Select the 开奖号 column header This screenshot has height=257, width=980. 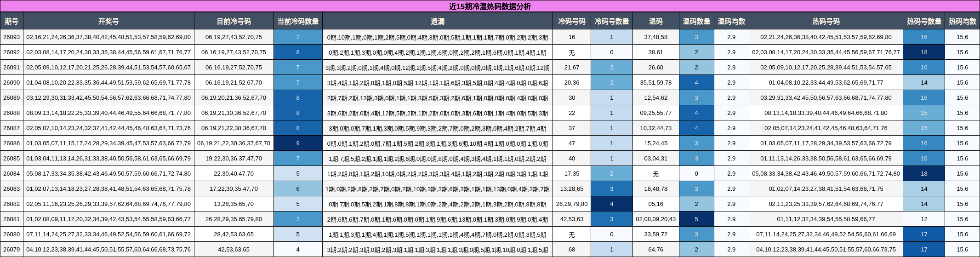108,21
